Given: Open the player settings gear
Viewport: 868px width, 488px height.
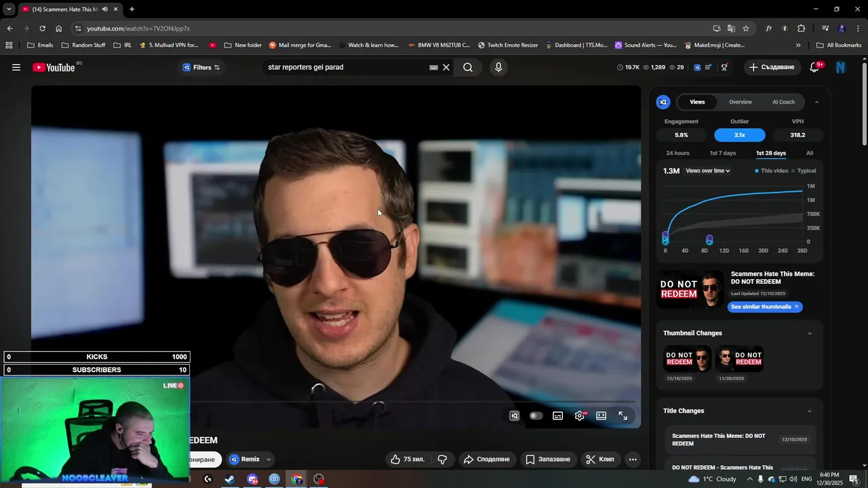Looking at the screenshot, I should (x=579, y=416).
